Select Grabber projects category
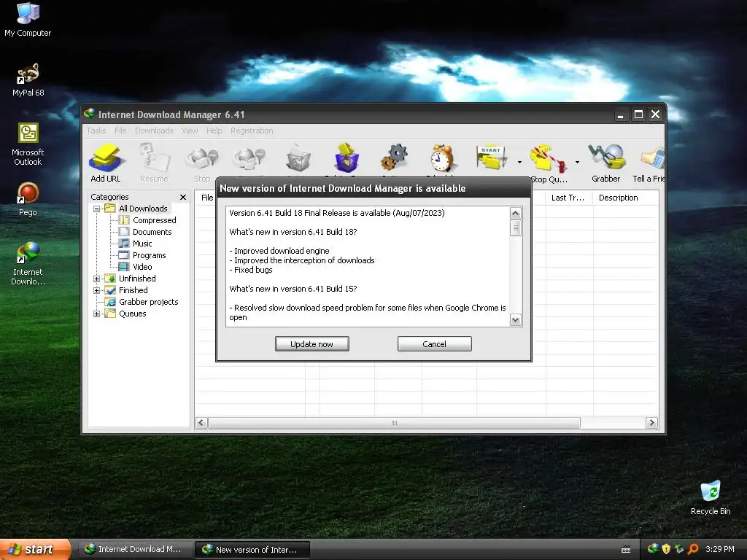This screenshot has width=747, height=560. point(148,302)
